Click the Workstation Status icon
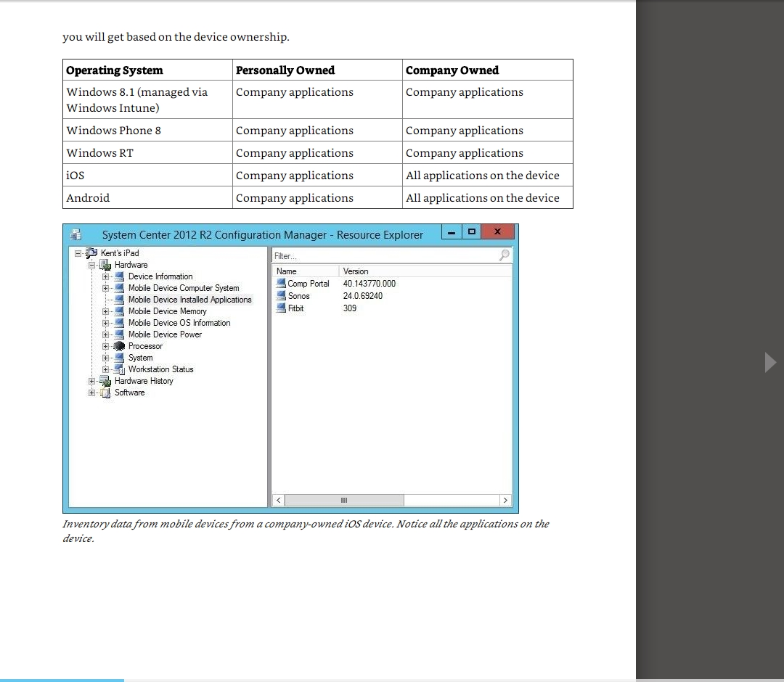The height and width of the screenshot is (682, 784). click(121, 369)
